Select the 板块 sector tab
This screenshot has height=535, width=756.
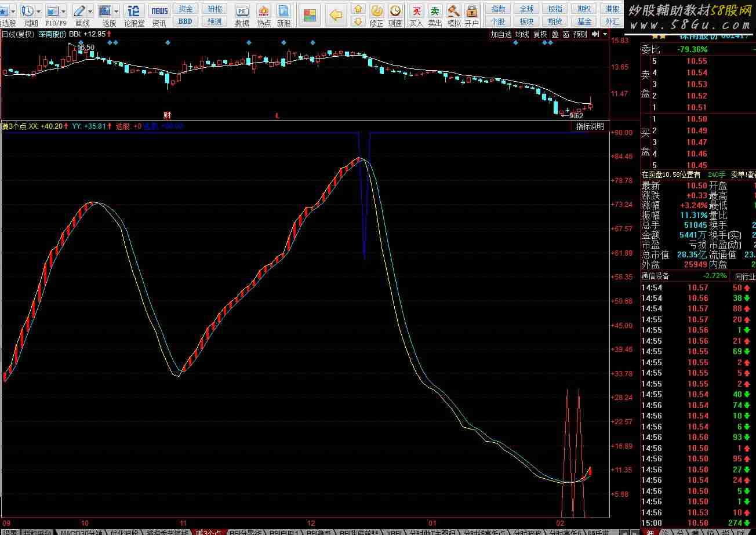coord(526,21)
